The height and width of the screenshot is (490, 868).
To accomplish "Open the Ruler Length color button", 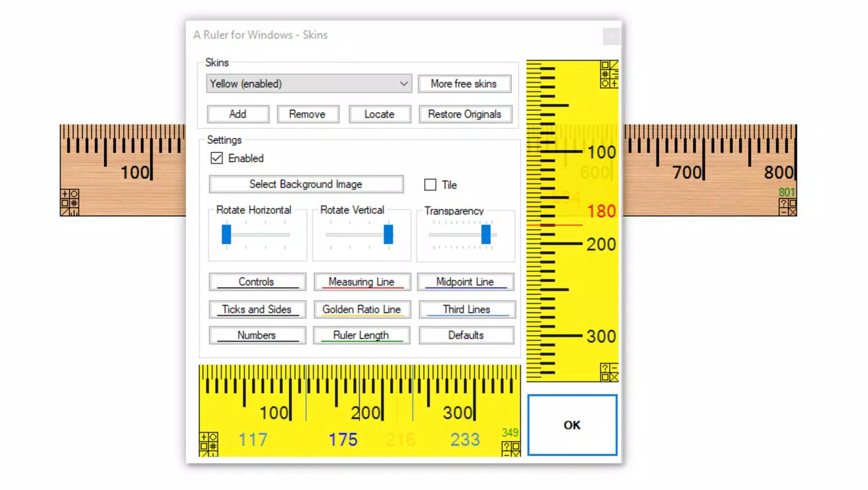I will coord(362,335).
